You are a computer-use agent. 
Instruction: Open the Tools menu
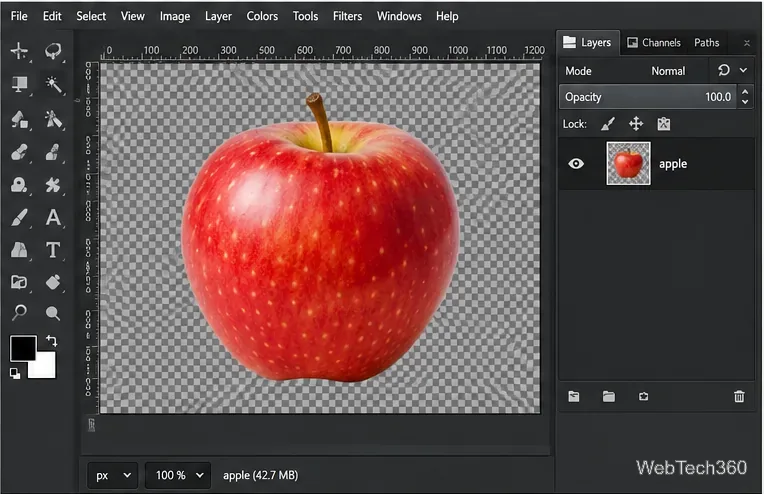(x=306, y=16)
